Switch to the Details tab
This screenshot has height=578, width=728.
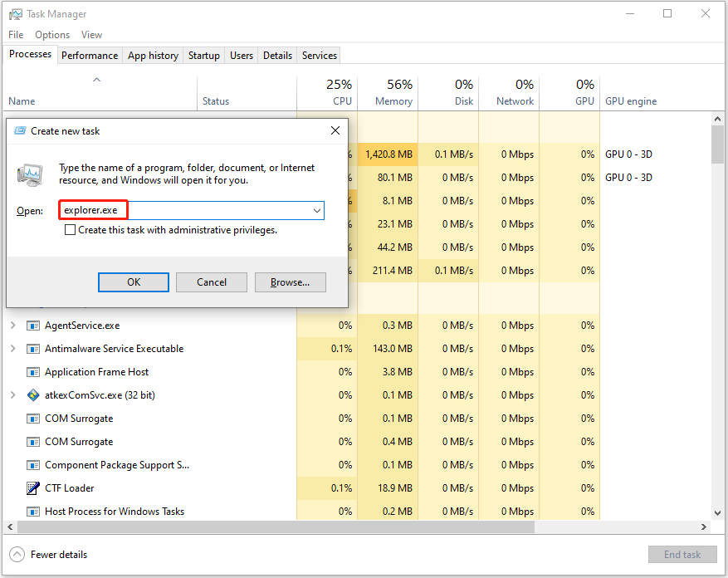click(x=277, y=56)
